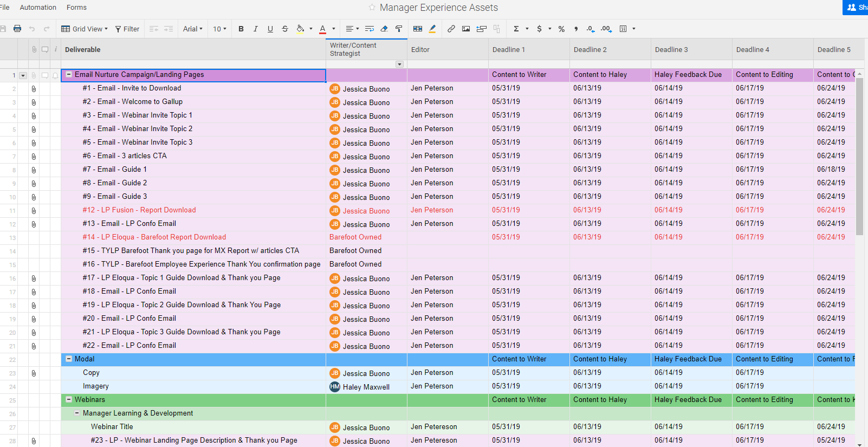The height and width of the screenshot is (447, 868).
Task: Select the Webinar Title cell
Action: [193, 427]
